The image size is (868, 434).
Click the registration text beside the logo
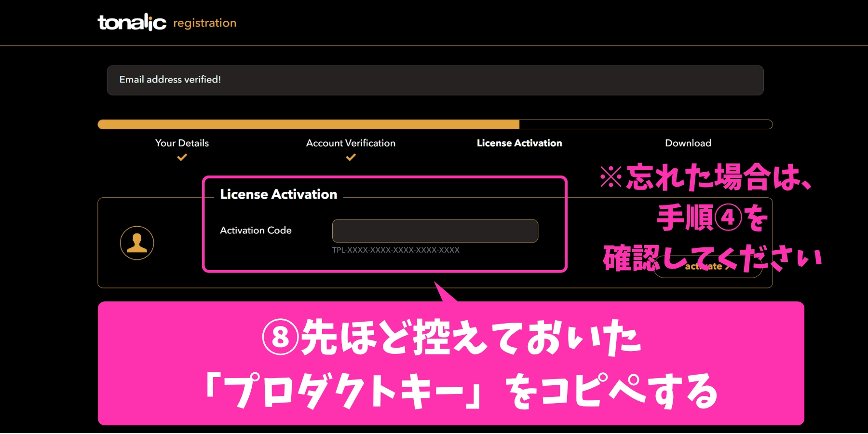(x=204, y=23)
